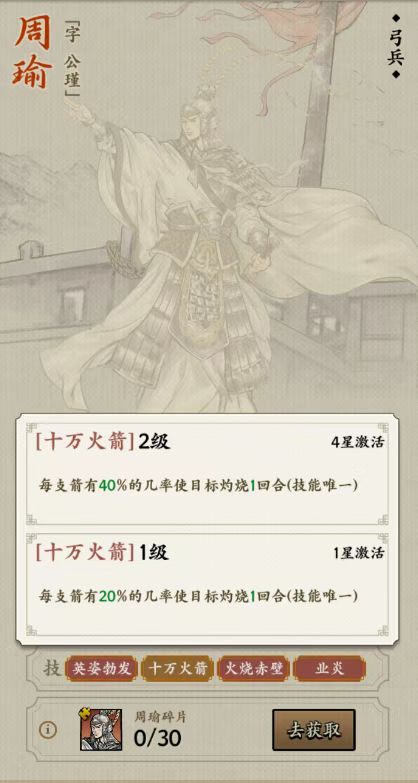Viewport: 418px width, 783px height.
Task: Select the 英姿勃发 skill tab
Action: pos(101,669)
